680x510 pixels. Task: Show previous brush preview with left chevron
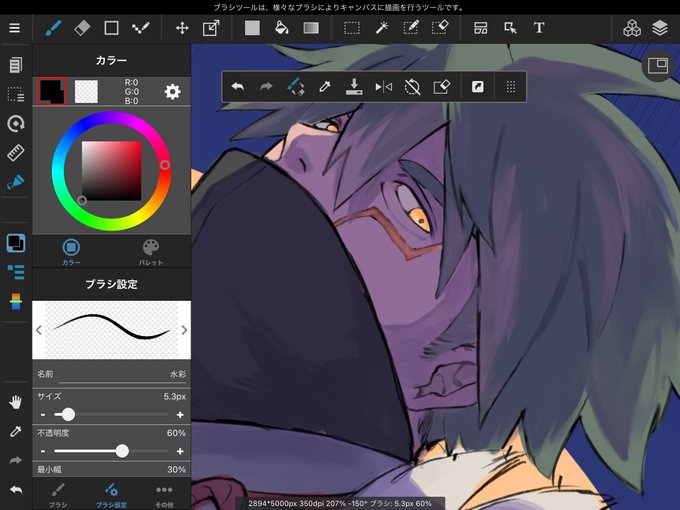coord(39,330)
